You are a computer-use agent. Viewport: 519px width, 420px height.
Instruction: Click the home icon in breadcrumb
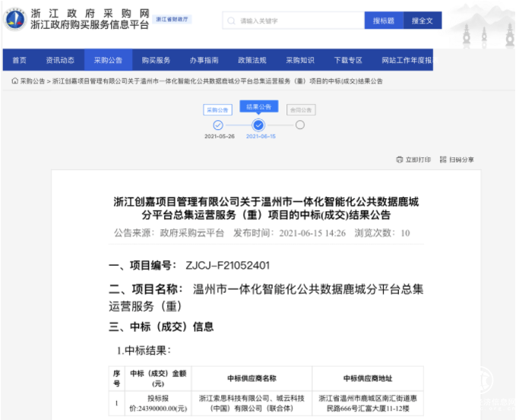click(x=15, y=81)
